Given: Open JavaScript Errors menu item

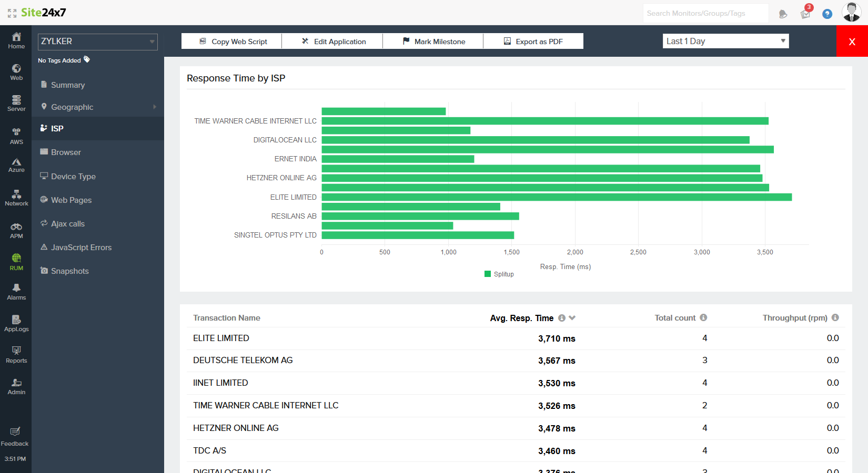Looking at the screenshot, I should [x=81, y=248].
